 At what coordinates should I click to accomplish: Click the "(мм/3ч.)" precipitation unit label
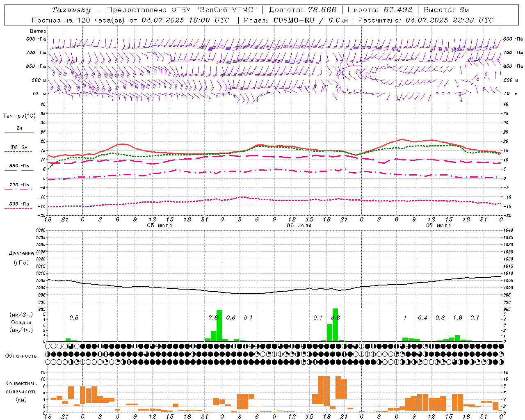coord(21,315)
